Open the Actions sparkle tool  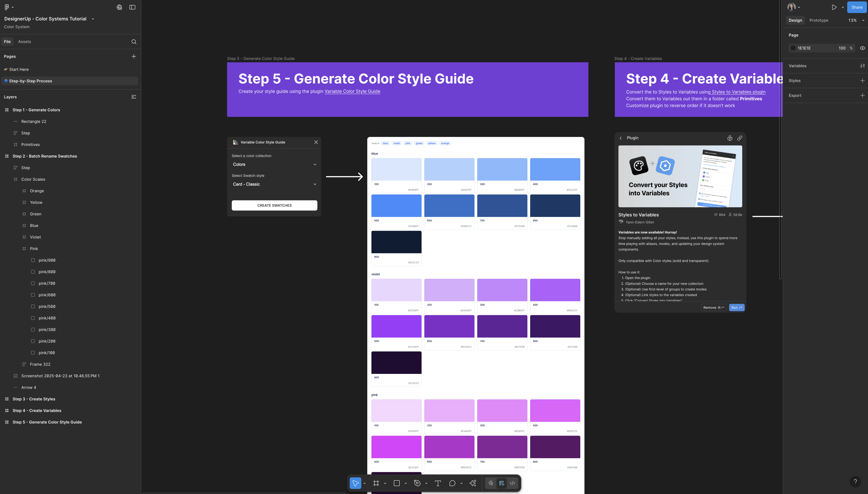coord(473,483)
